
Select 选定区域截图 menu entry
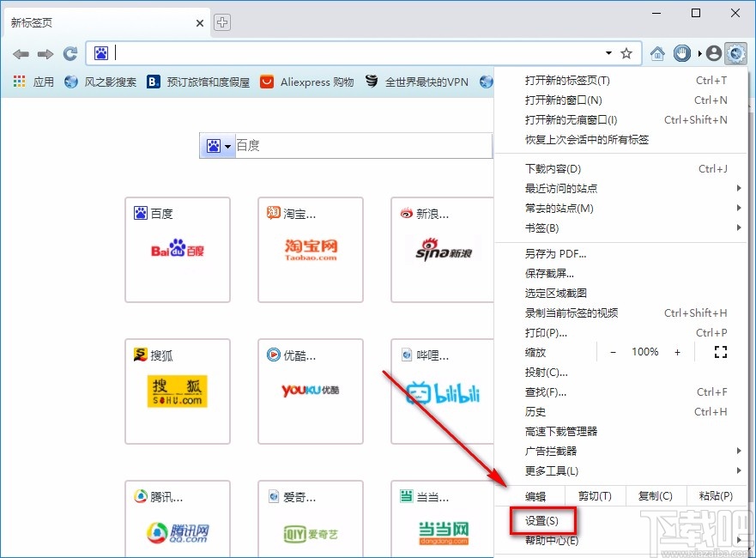pyautogui.click(x=621, y=294)
